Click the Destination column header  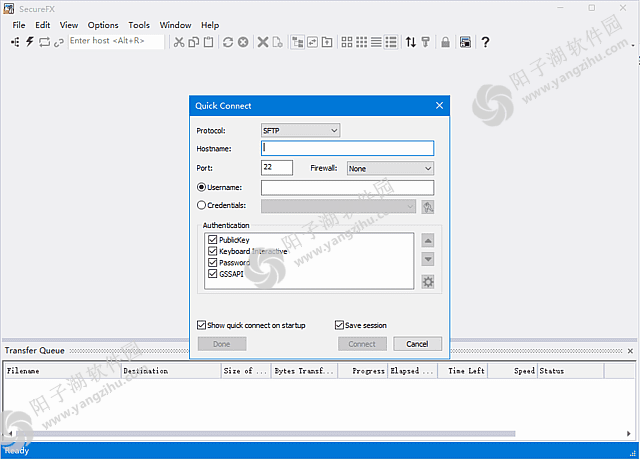(171, 371)
